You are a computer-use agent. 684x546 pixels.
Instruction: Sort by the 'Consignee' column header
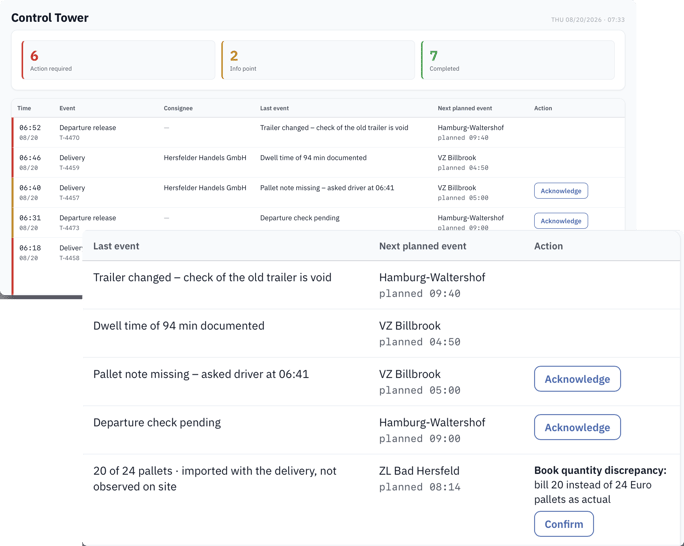pyautogui.click(x=178, y=108)
